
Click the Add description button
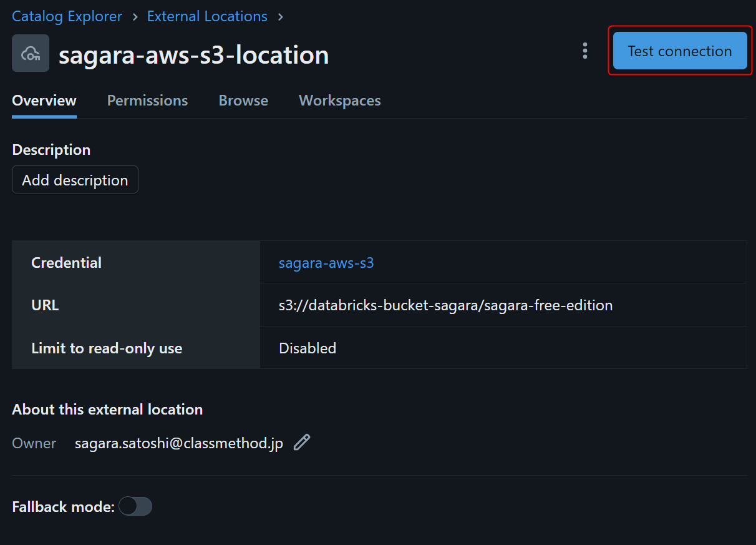click(75, 180)
